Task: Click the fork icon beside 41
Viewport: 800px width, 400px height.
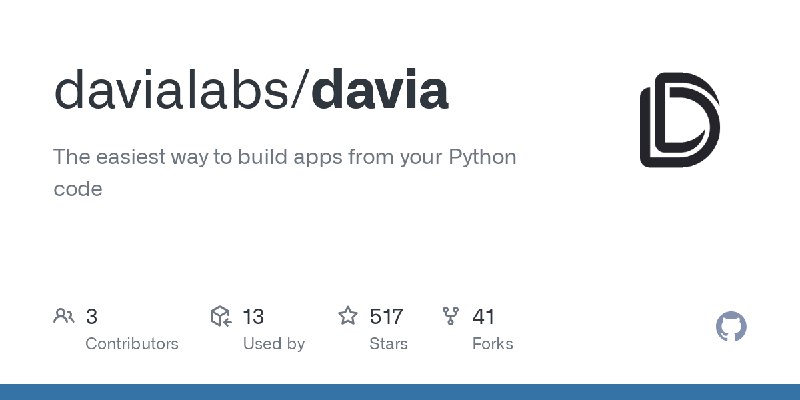Action: click(451, 316)
